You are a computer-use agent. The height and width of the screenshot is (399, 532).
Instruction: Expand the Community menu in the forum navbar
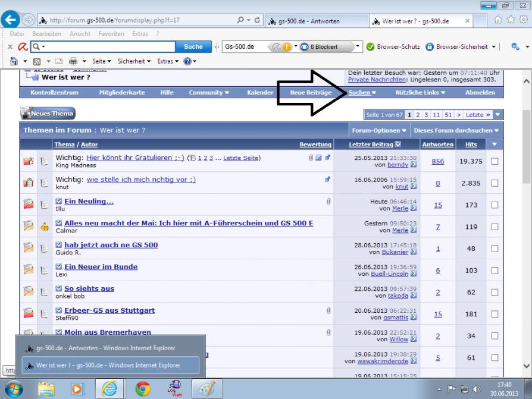tap(209, 93)
